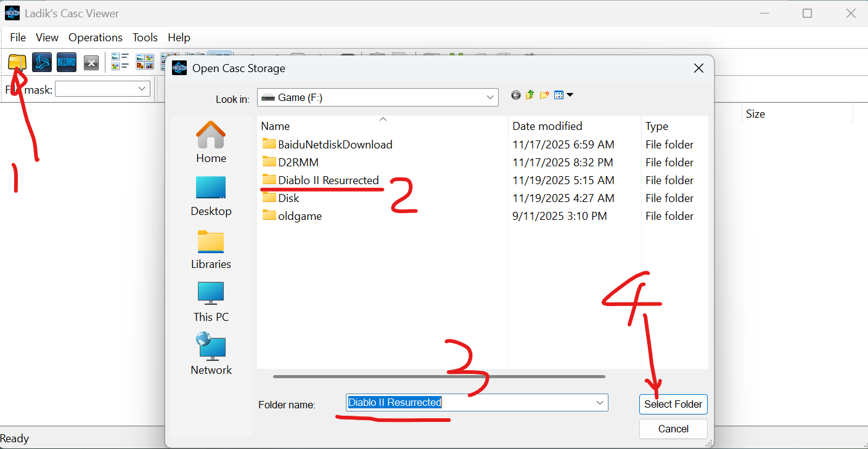Image resolution: width=868 pixels, height=449 pixels.
Task: Cancel the Open Casc Storage dialog
Action: pyautogui.click(x=673, y=429)
